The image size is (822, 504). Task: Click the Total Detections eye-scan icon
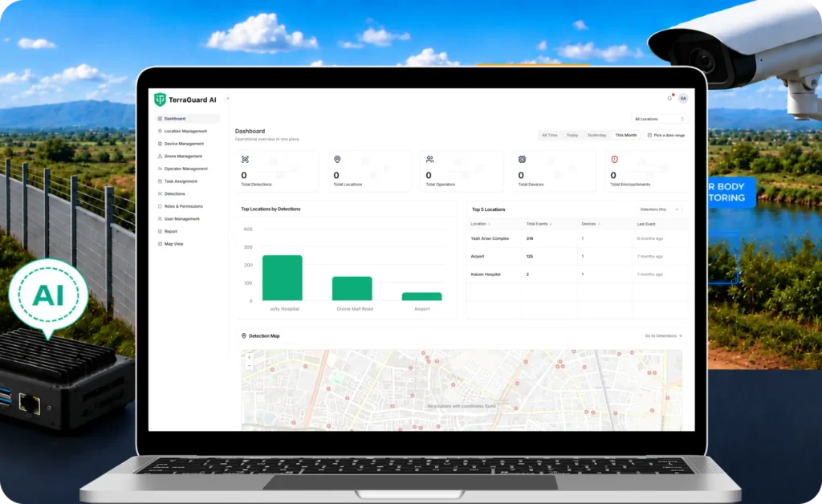click(245, 159)
